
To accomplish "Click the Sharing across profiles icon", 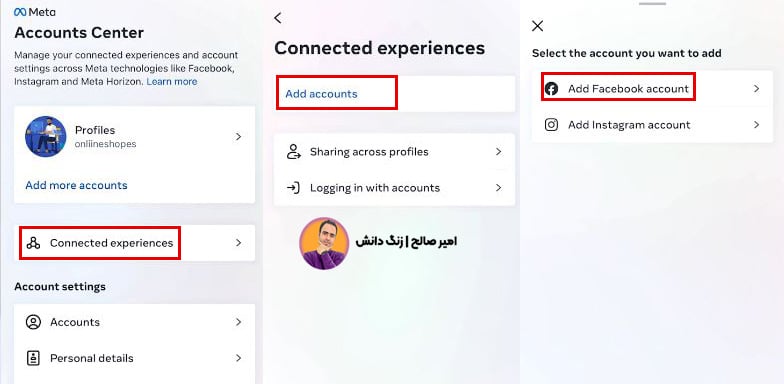I will [293, 152].
